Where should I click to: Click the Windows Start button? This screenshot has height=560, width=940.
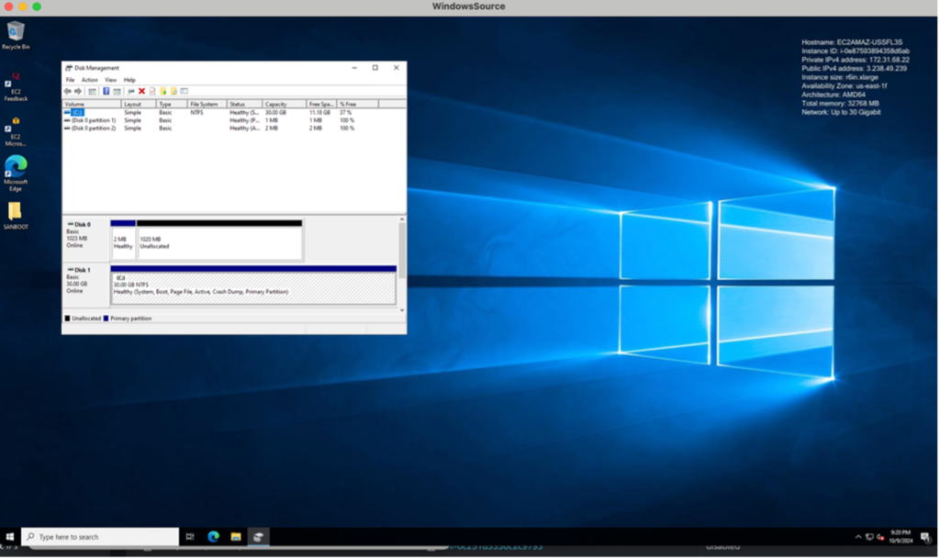10,536
